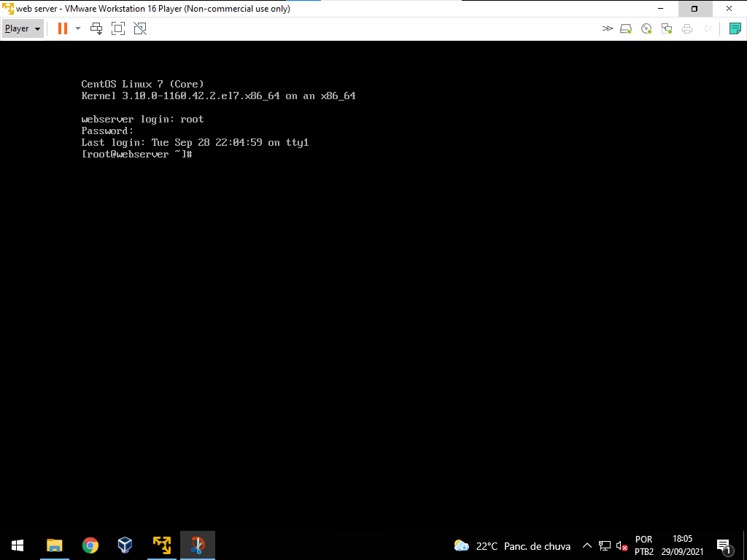The image size is (747, 560).
Task: Open VirtualBox from the taskbar
Action: click(125, 545)
